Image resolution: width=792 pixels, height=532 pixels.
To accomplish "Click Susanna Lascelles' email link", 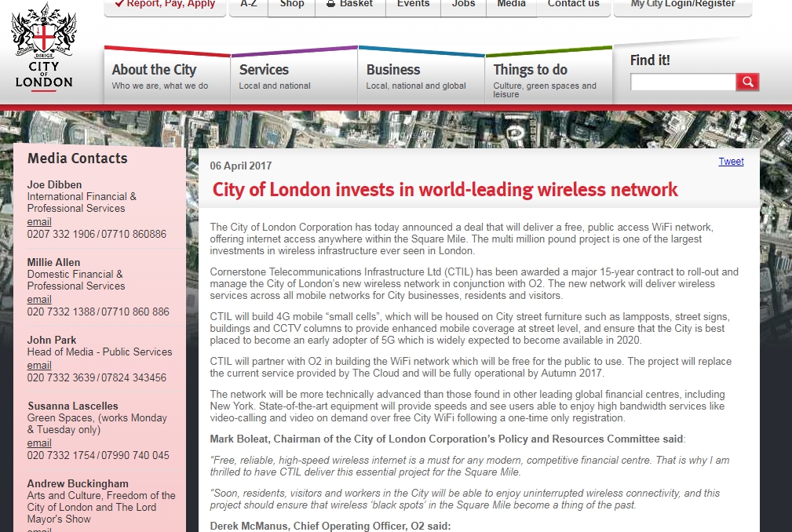I will coord(39,443).
